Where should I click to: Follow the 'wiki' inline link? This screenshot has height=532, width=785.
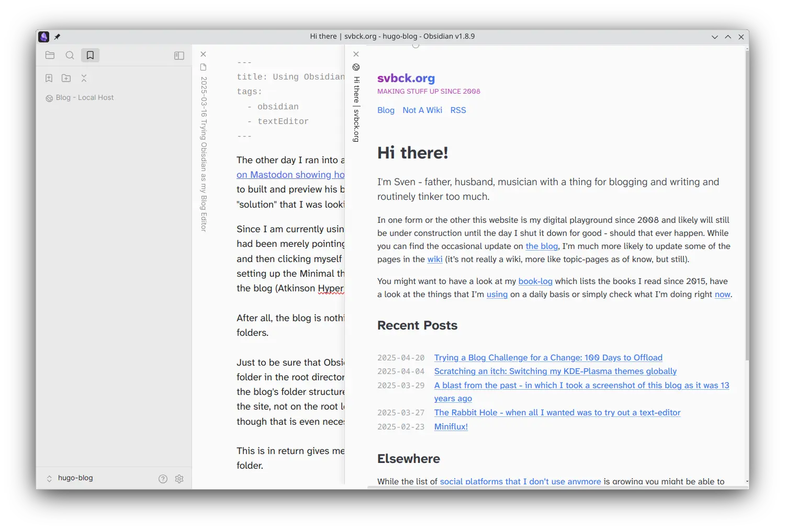(435, 259)
